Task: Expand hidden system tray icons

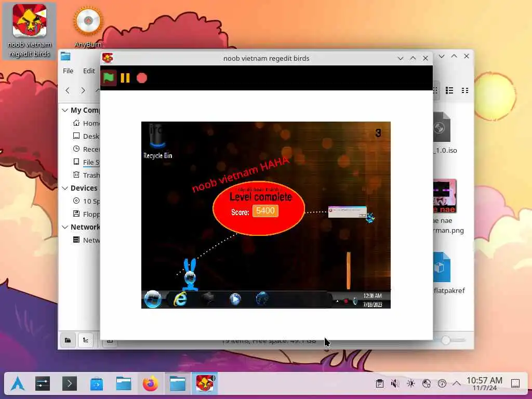Action: coord(457,384)
